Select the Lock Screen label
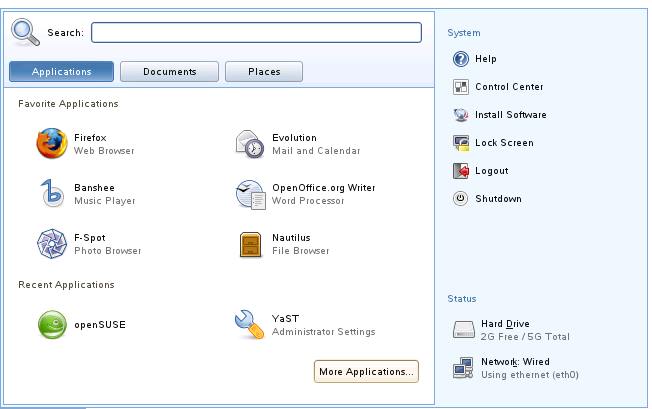The image size is (652, 409). pyautogui.click(x=504, y=143)
